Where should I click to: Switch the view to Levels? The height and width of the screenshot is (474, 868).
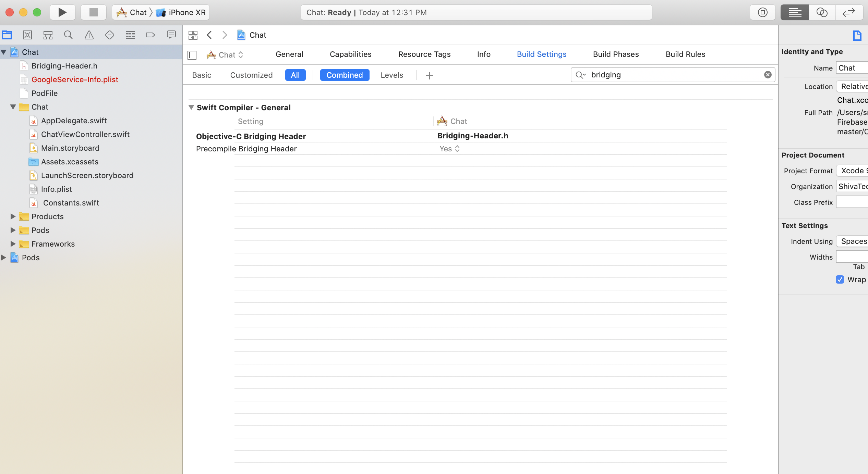[x=391, y=75]
